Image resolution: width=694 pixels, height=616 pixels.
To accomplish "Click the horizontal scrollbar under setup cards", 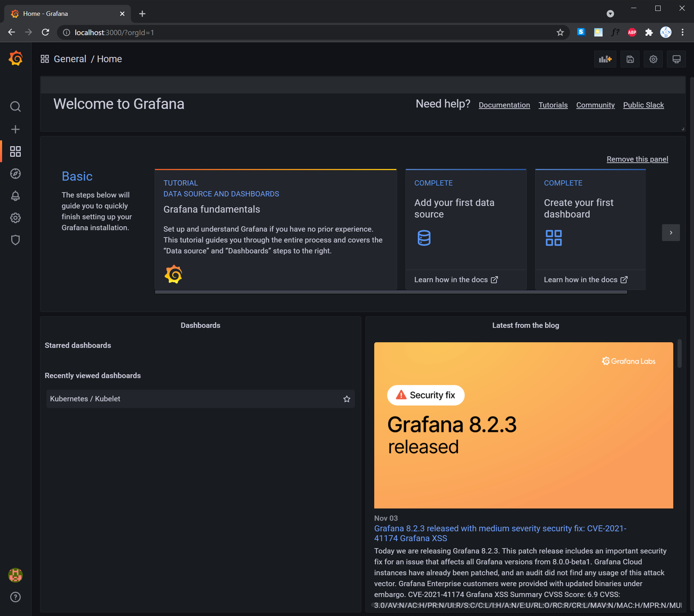I will [391, 292].
